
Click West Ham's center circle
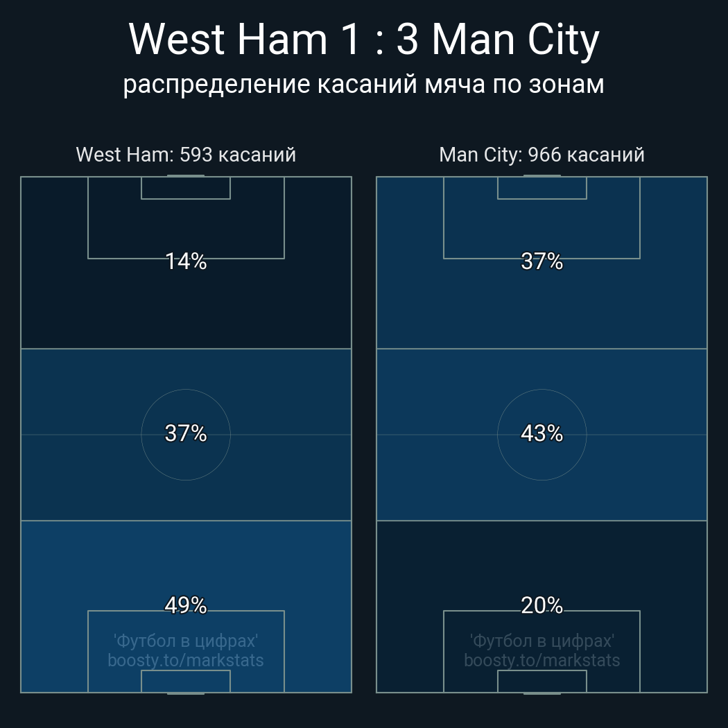coord(186,435)
